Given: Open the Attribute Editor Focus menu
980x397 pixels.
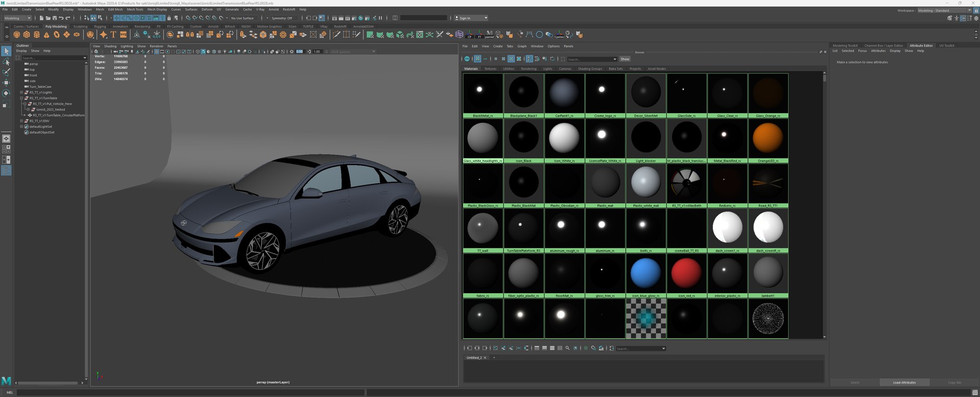Looking at the screenshot, I should [862, 51].
